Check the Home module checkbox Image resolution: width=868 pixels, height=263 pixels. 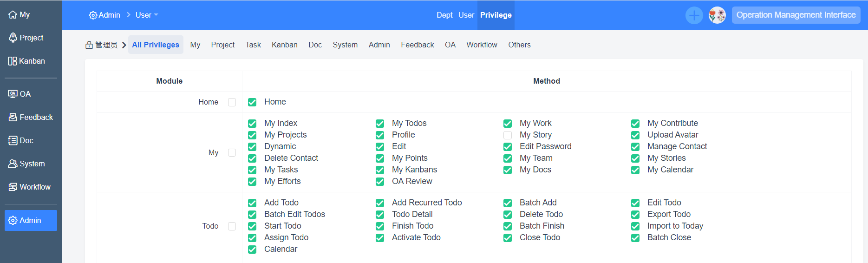pyautogui.click(x=232, y=102)
